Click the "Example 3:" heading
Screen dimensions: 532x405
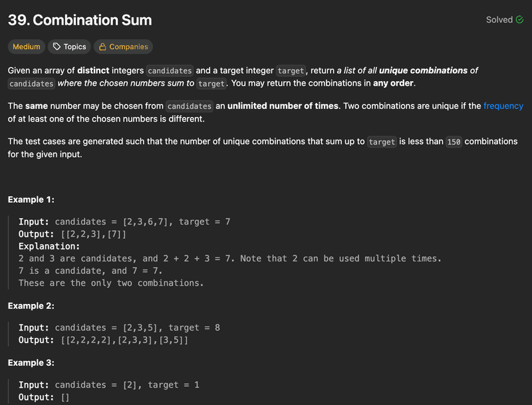(31, 363)
